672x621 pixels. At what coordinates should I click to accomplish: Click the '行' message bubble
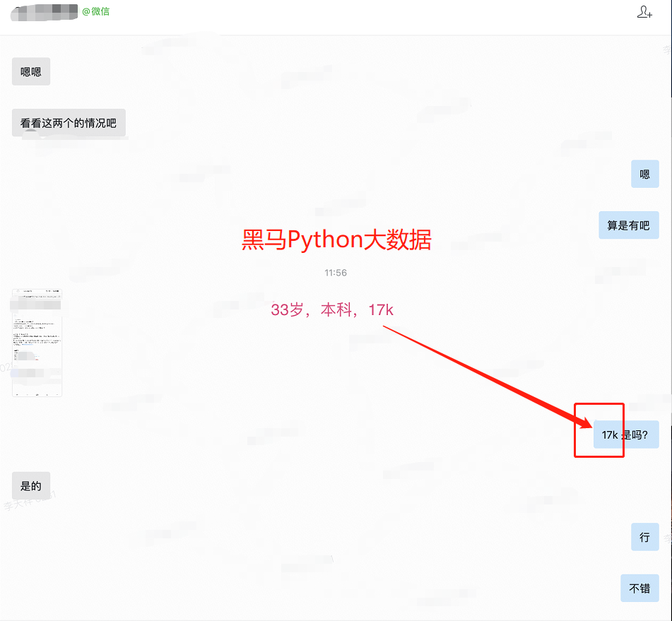point(644,537)
